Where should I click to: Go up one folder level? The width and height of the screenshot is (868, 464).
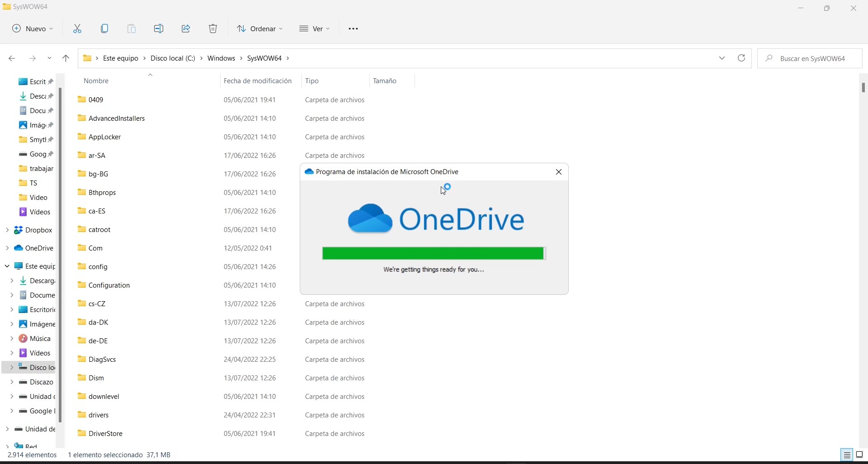click(66, 58)
